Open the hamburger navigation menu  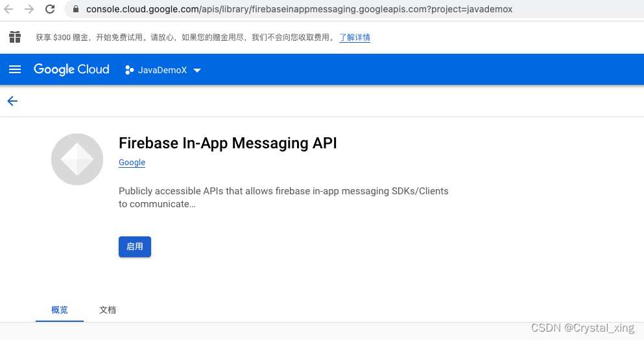tap(15, 69)
